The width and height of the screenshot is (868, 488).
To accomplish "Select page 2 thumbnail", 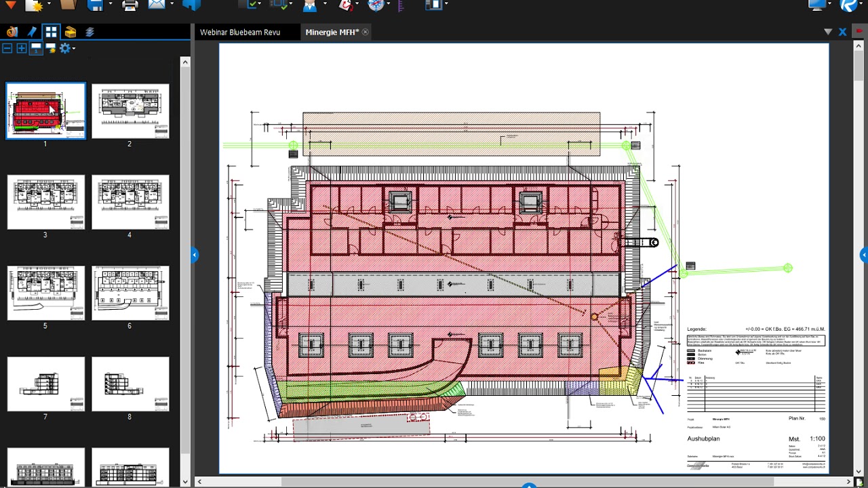I will pyautogui.click(x=130, y=110).
